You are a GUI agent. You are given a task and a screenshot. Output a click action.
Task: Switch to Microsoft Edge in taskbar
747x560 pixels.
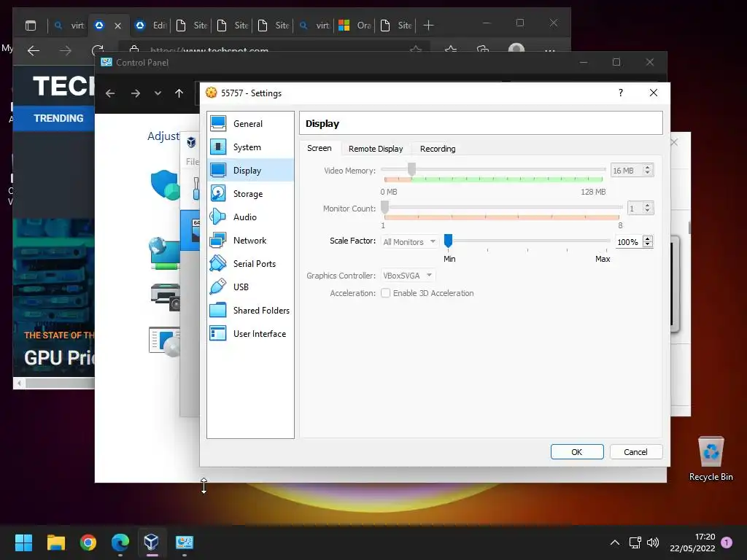click(120, 542)
